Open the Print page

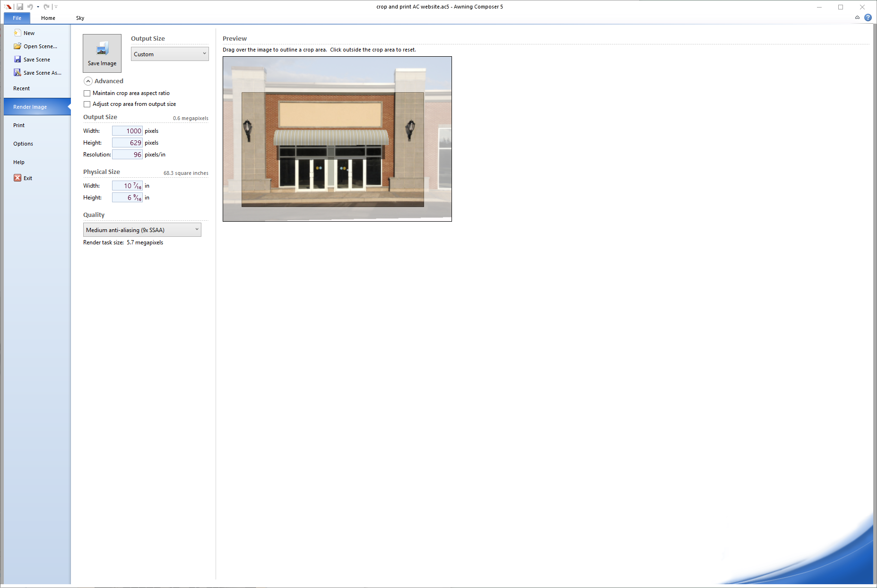point(19,125)
